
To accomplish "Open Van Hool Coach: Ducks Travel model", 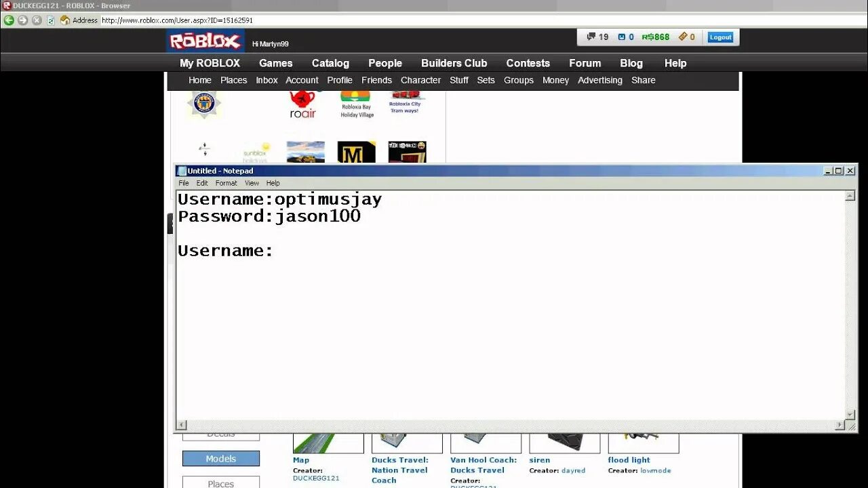I will point(484,465).
